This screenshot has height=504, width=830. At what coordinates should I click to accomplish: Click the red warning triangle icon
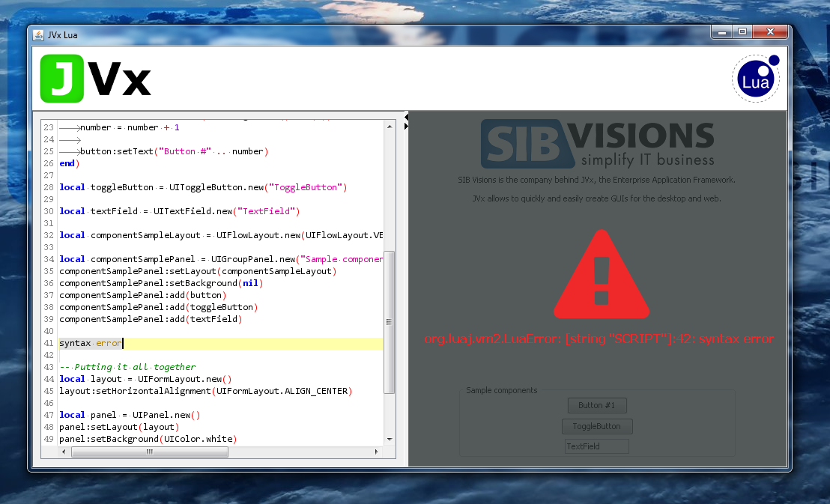(x=602, y=274)
